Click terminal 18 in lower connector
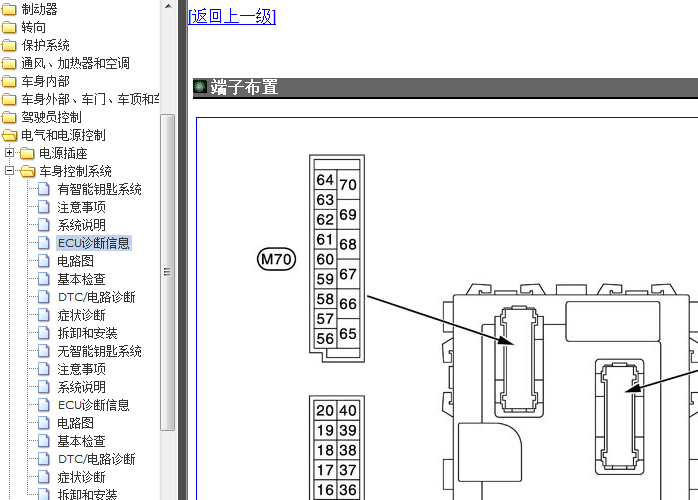 click(x=325, y=450)
